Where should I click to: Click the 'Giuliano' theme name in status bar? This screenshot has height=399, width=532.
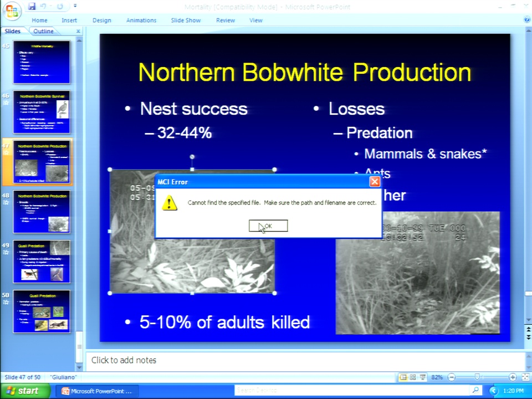tap(63, 377)
